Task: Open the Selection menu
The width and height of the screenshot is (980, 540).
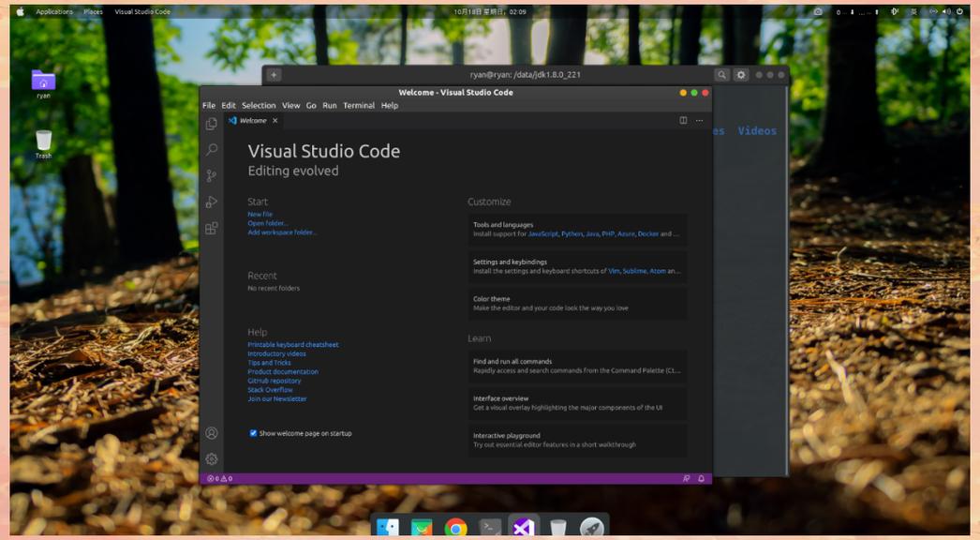Action: pyautogui.click(x=259, y=105)
